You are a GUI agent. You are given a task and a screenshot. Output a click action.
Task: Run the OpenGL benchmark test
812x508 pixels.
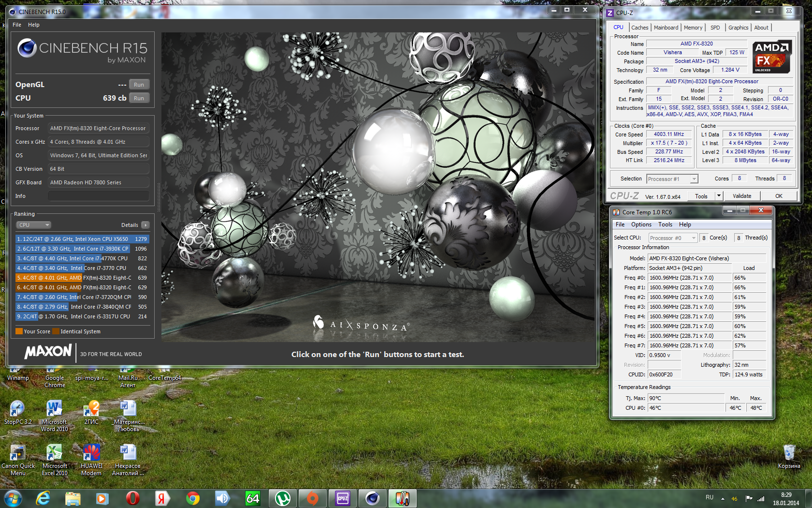click(x=139, y=85)
